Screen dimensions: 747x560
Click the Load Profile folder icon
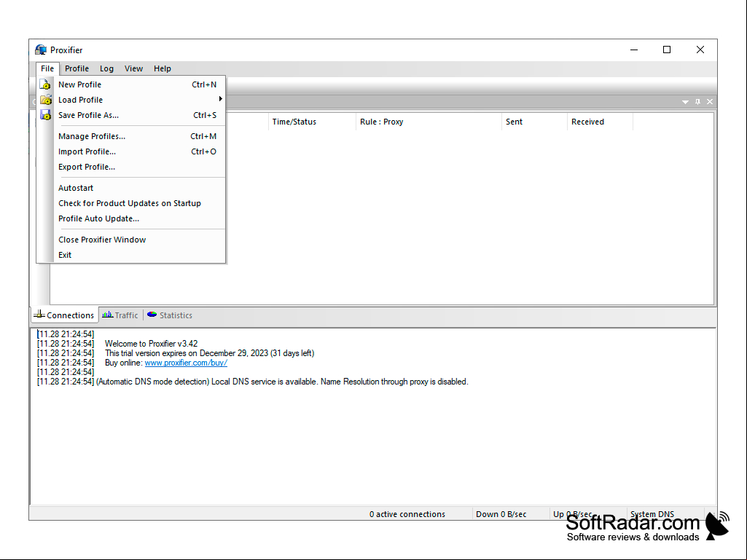point(46,100)
